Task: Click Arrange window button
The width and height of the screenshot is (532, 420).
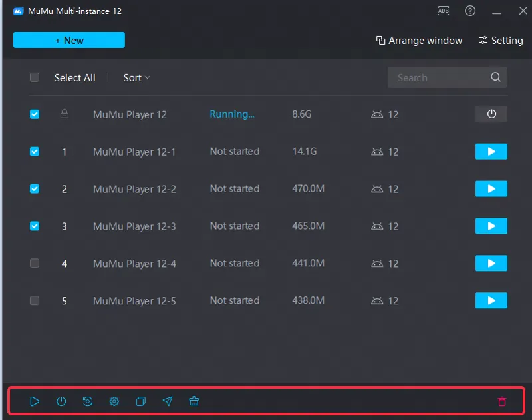Action: click(419, 41)
